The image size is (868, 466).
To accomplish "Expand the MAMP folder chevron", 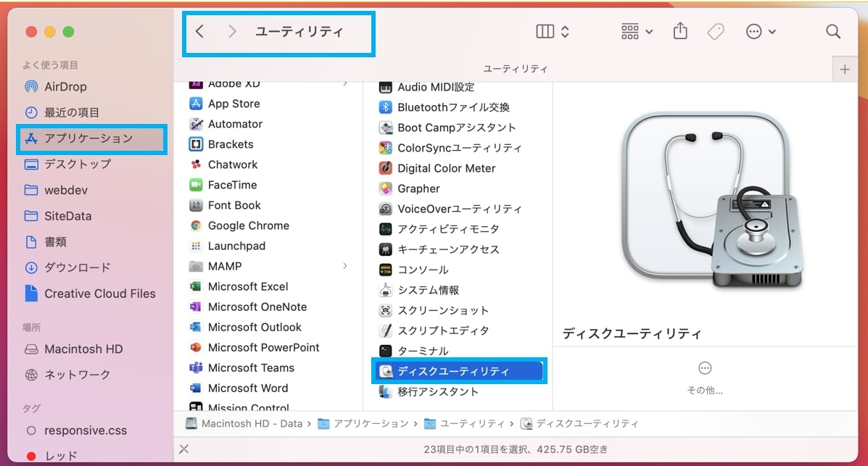I will pos(345,266).
